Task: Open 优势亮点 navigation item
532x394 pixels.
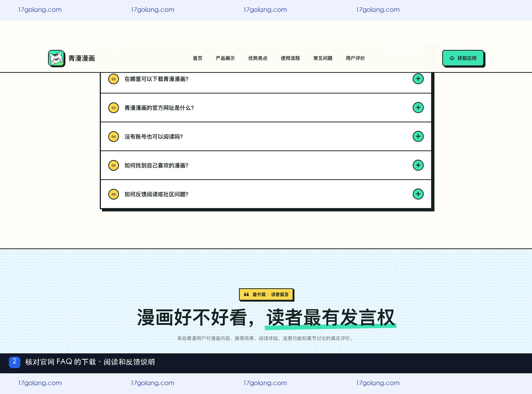Action: tap(258, 58)
